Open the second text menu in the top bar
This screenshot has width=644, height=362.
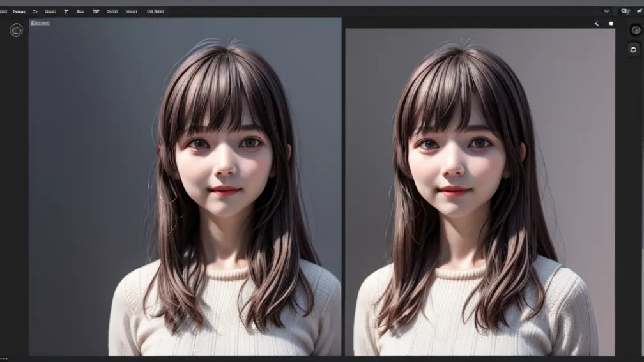19,11
